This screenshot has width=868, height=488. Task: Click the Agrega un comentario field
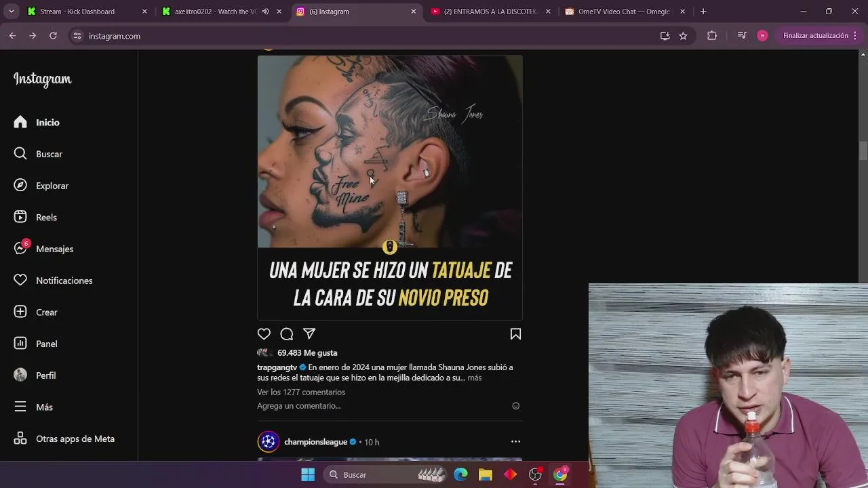(299, 406)
